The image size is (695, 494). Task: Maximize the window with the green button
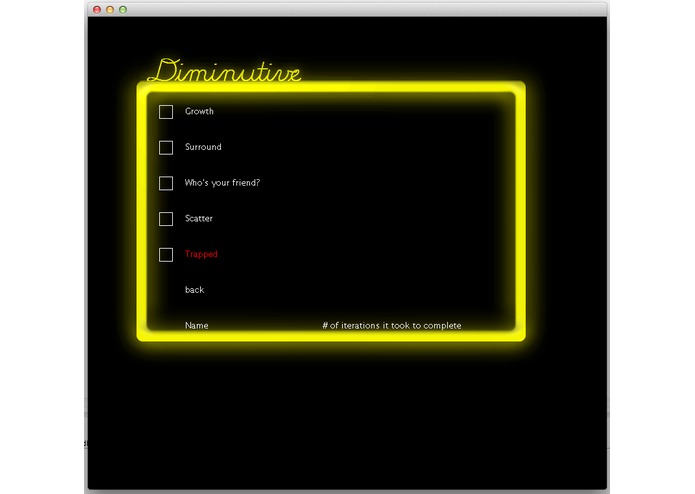123,9
